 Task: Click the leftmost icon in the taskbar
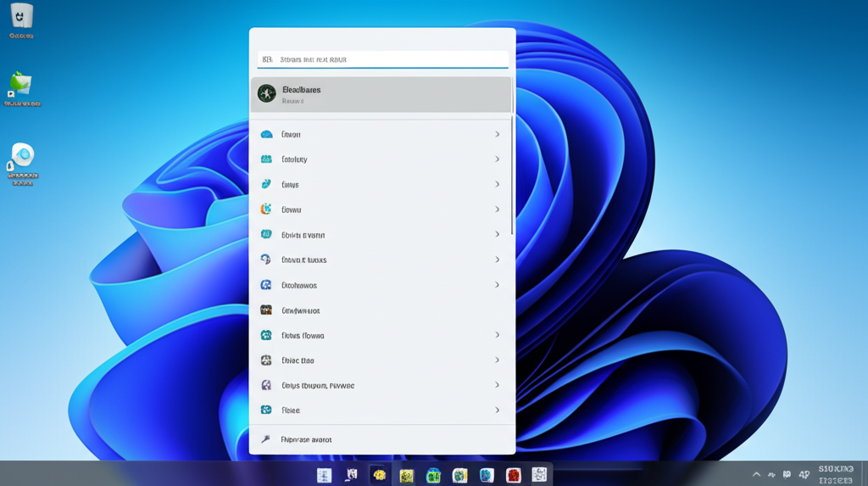324,476
